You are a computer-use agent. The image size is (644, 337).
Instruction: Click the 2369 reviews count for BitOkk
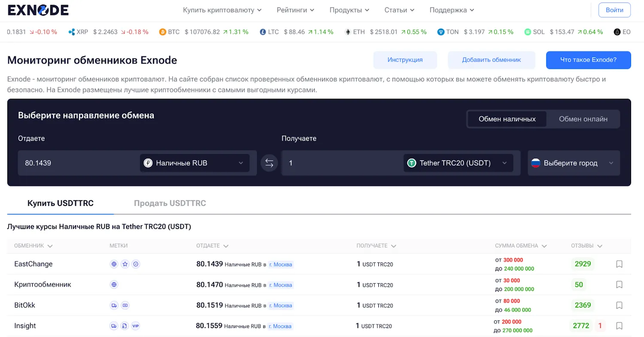click(x=583, y=305)
